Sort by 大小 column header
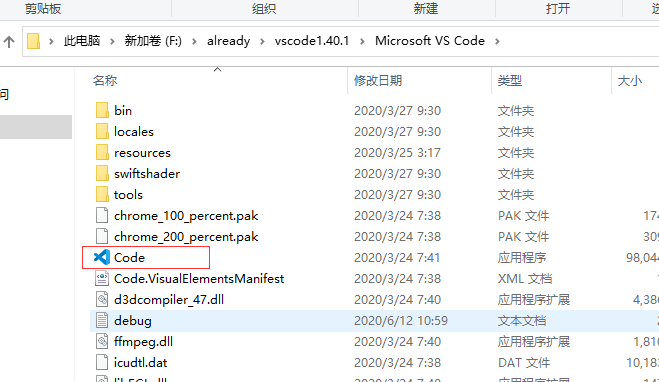Image resolution: width=659 pixels, height=382 pixels. [630, 80]
